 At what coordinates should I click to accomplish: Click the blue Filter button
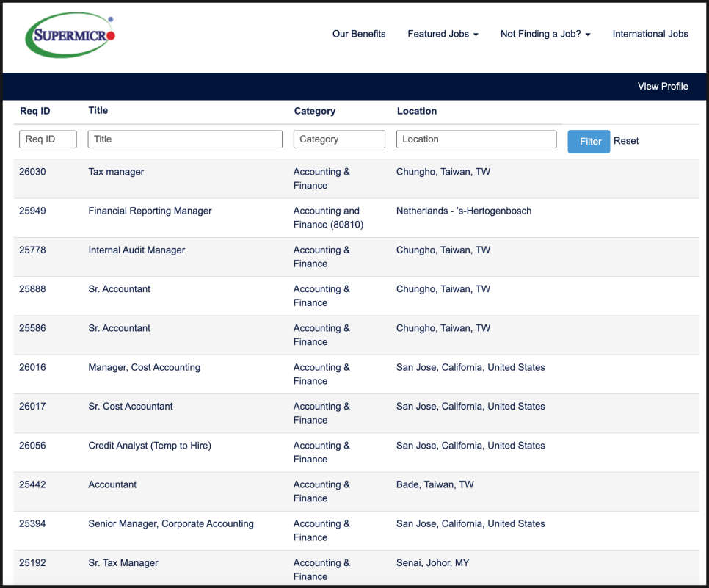pos(589,142)
